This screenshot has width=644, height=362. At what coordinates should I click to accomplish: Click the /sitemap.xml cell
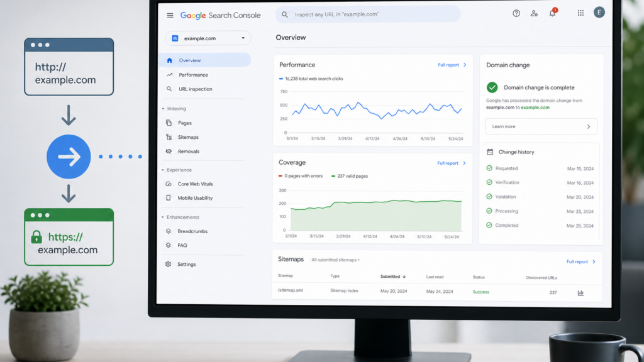[x=290, y=290]
